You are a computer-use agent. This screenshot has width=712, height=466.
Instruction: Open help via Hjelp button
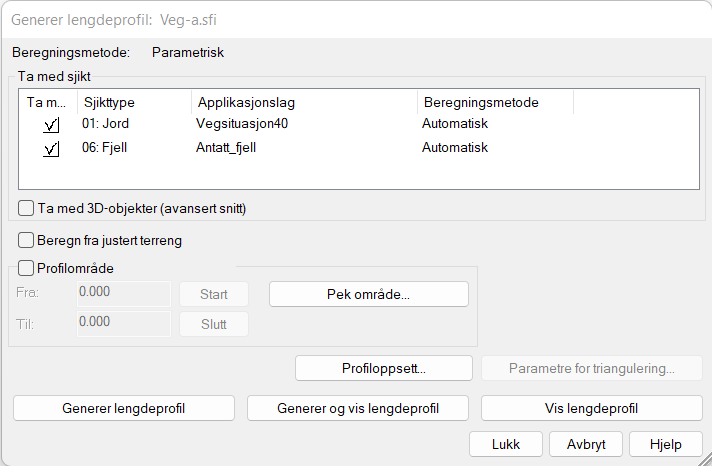pyautogui.click(x=665, y=443)
